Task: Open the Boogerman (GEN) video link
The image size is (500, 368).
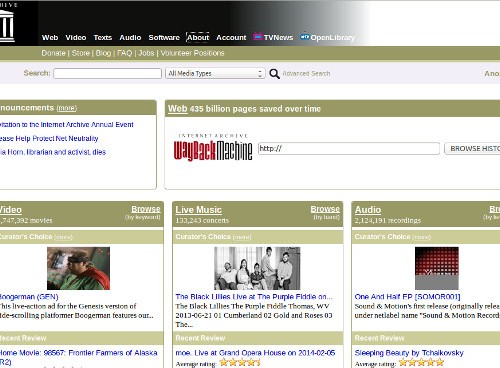Action: pos(29,297)
